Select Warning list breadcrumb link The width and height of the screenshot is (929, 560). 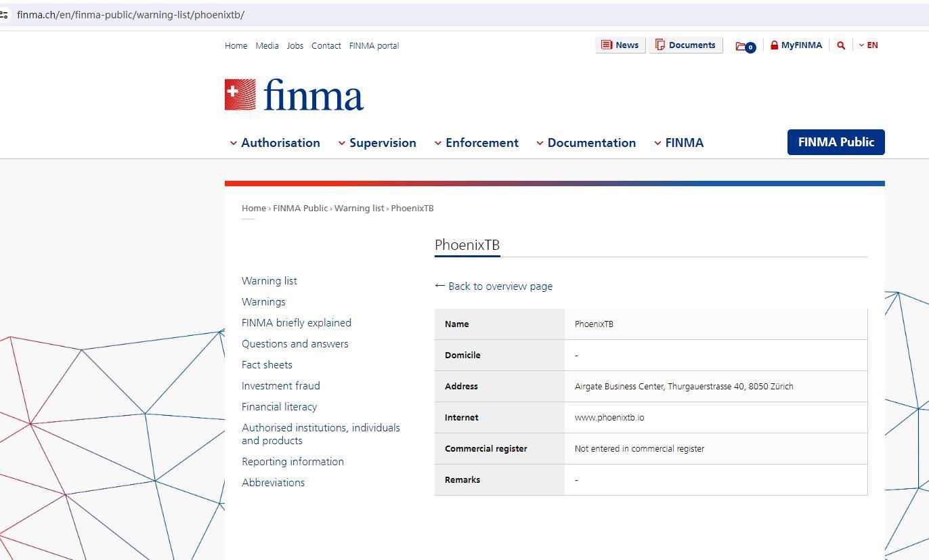coord(359,209)
